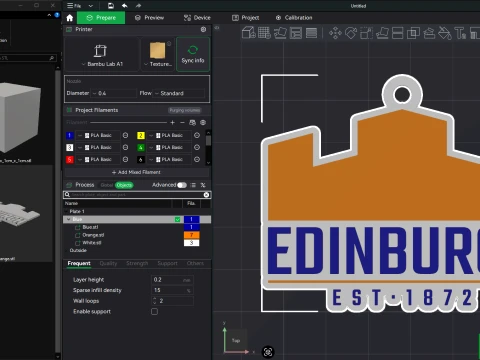Image resolution: width=480 pixels, height=360 pixels.
Task: Switch to the Prepare tab
Action: click(101, 18)
